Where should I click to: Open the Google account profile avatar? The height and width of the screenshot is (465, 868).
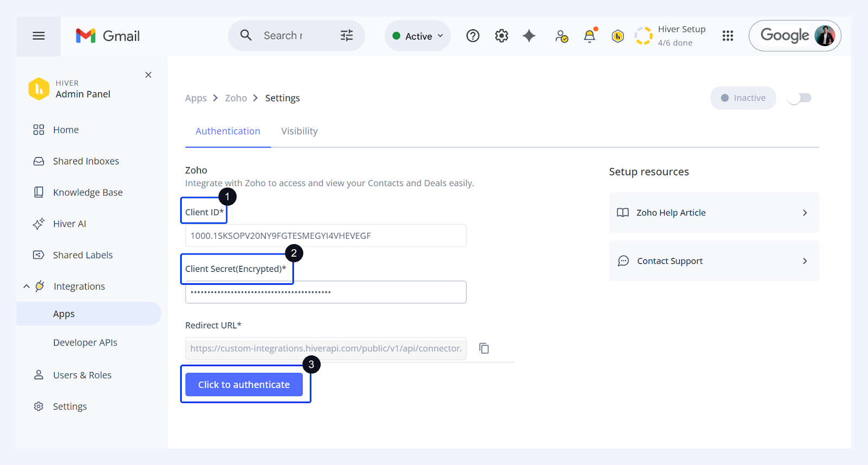pyautogui.click(x=825, y=36)
